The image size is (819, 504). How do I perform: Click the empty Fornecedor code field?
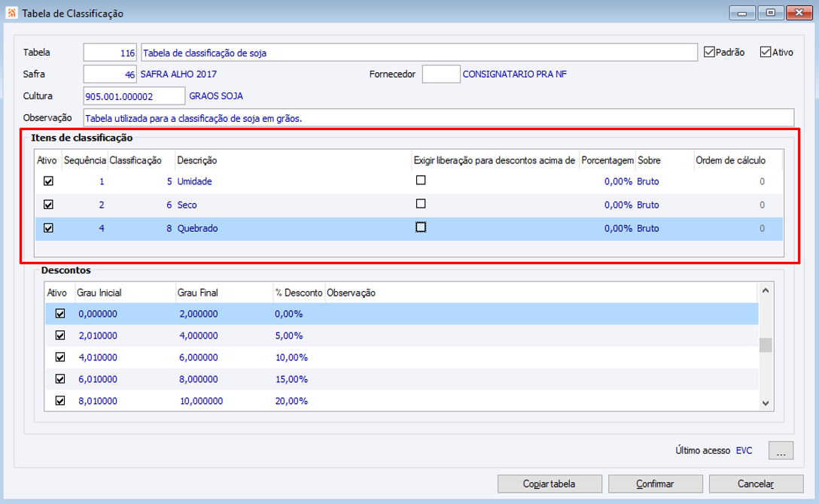pyautogui.click(x=441, y=74)
